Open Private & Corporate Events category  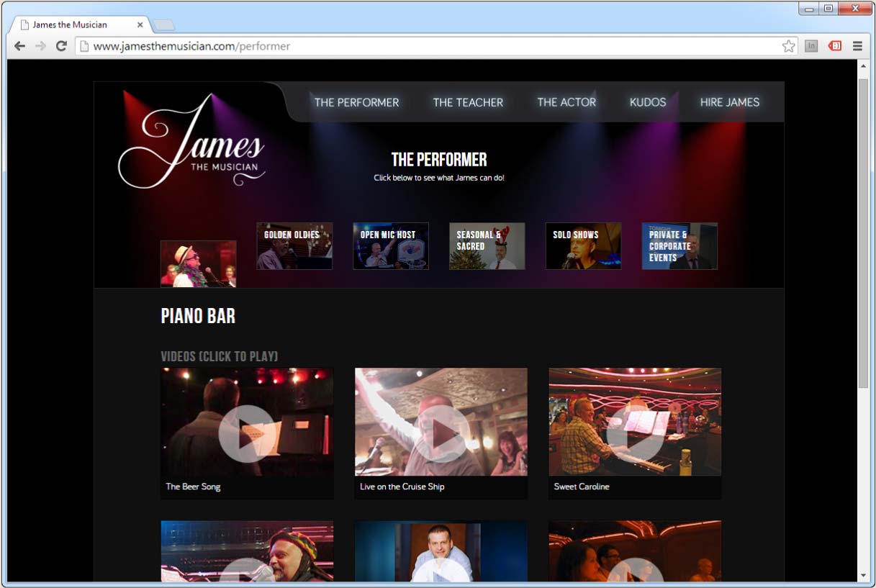tap(679, 246)
